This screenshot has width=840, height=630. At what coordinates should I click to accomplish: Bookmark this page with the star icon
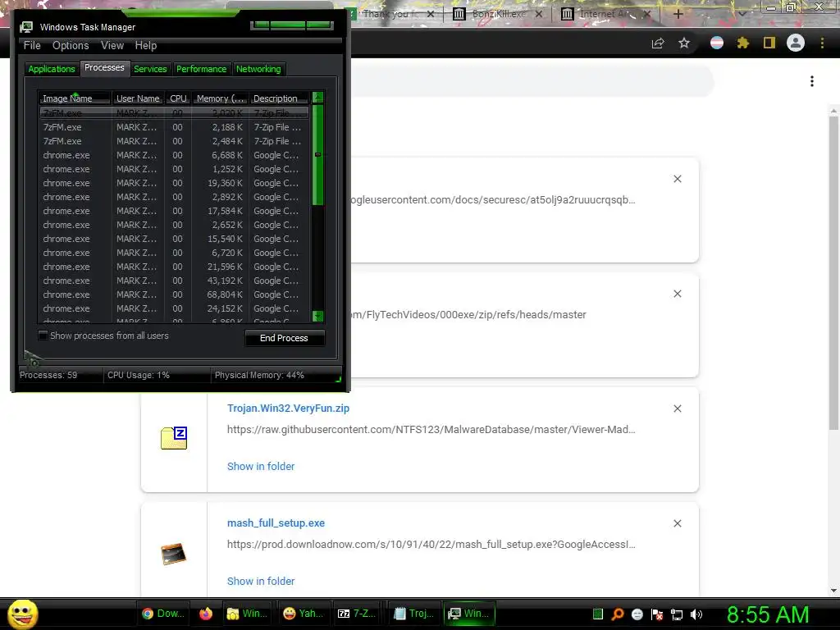point(684,43)
